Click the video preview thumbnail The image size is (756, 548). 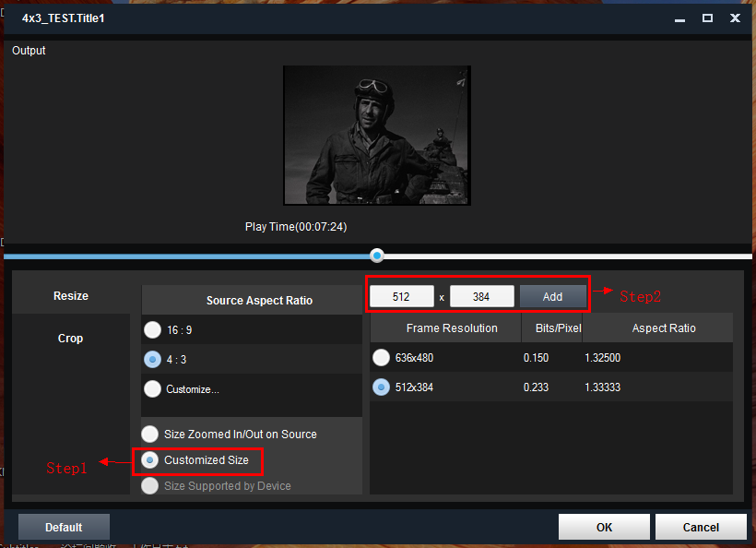pos(377,136)
